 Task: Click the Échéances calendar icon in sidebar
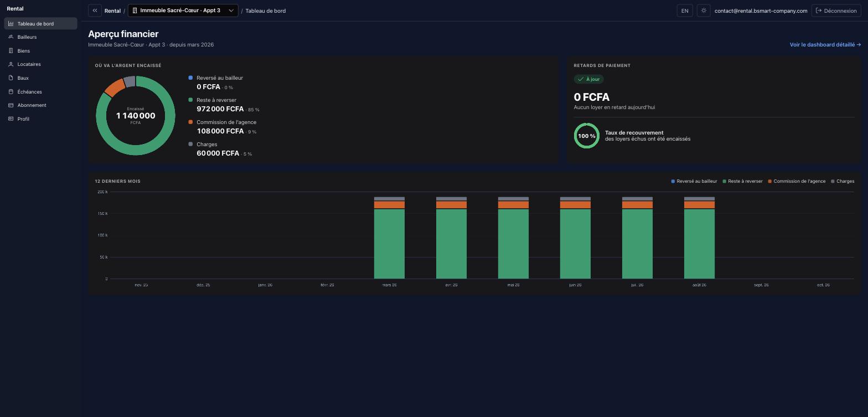[x=11, y=92]
